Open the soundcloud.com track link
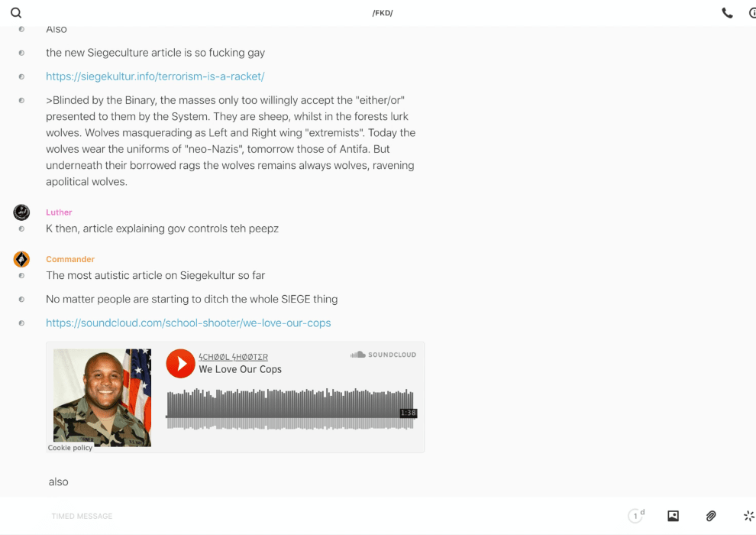The height and width of the screenshot is (535, 756). pos(188,323)
